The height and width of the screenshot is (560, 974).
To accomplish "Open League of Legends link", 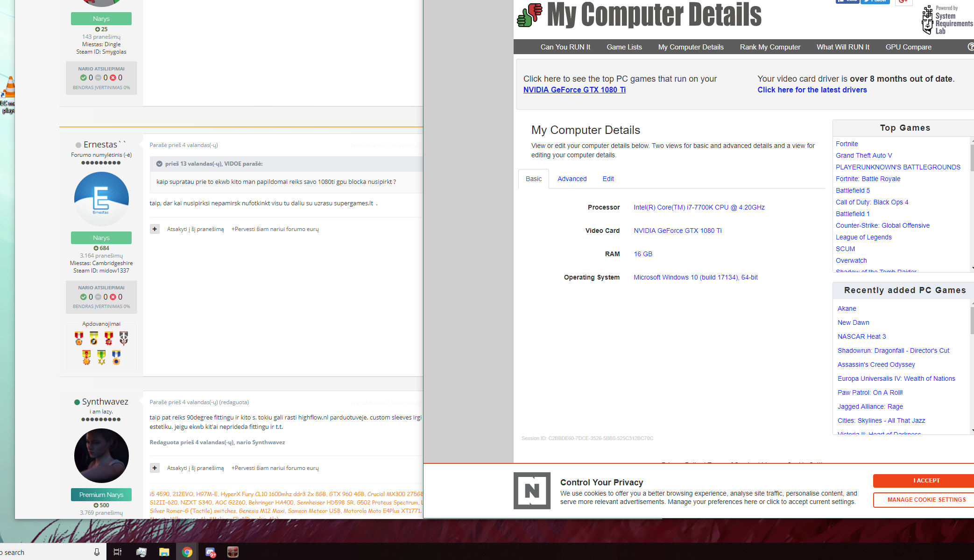I will (863, 237).
